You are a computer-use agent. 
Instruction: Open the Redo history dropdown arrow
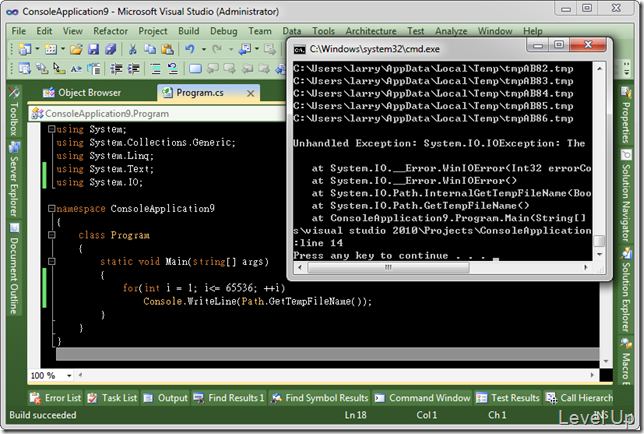point(231,49)
